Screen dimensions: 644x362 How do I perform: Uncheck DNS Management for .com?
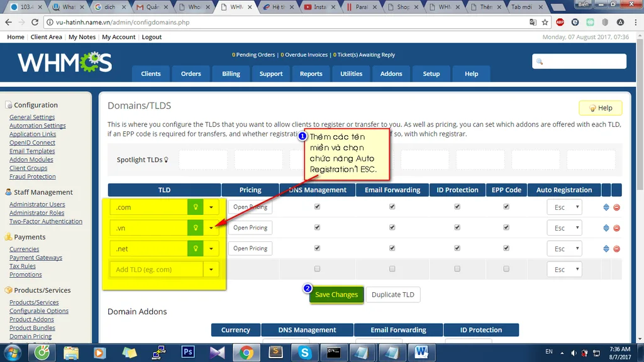pos(317,207)
